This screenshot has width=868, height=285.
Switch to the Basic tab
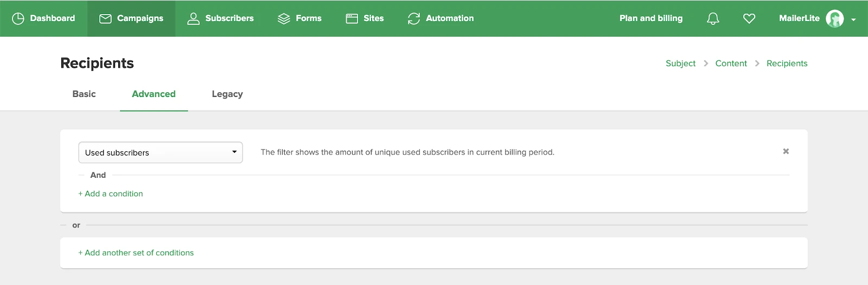click(x=84, y=94)
